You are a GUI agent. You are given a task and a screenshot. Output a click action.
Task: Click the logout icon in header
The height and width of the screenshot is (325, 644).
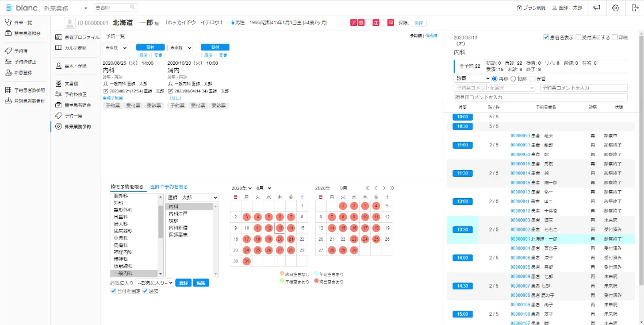(x=634, y=8)
